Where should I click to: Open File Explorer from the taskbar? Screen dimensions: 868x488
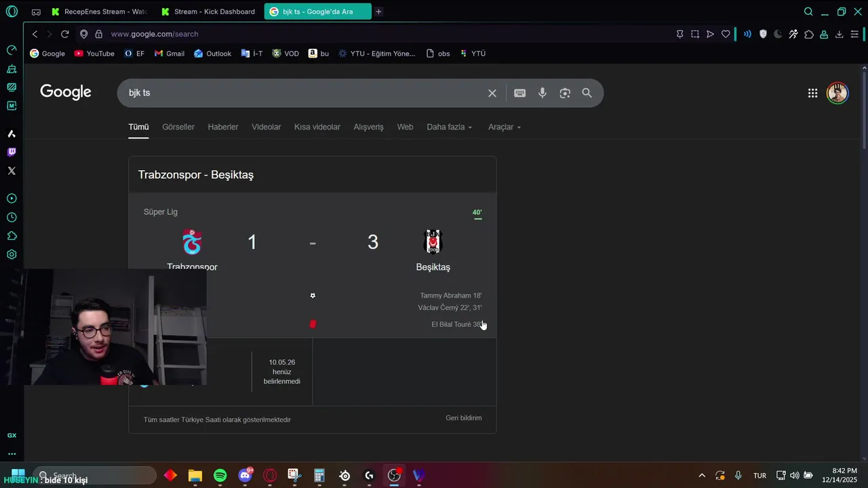coord(195,476)
